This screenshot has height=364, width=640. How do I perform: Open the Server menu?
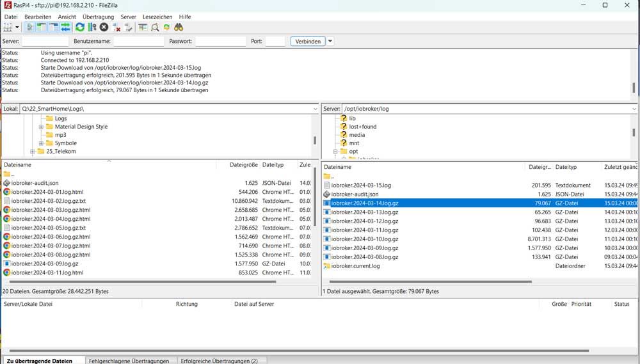[x=128, y=17]
